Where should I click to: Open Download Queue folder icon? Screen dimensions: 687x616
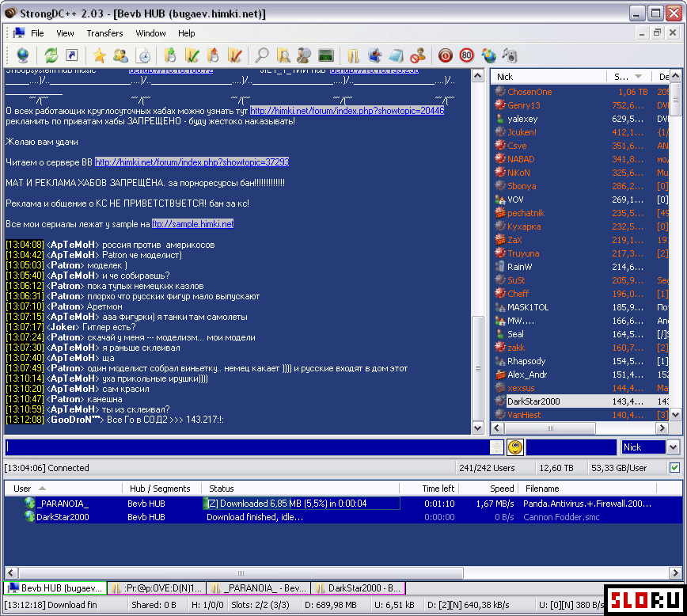[170, 55]
